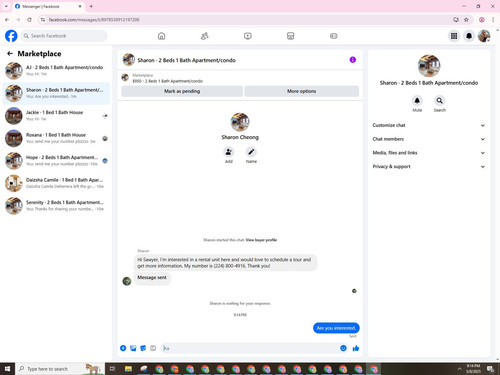500x375 pixels.
Task: Go to Home feed icon
Action: click(x=161, y=36)
